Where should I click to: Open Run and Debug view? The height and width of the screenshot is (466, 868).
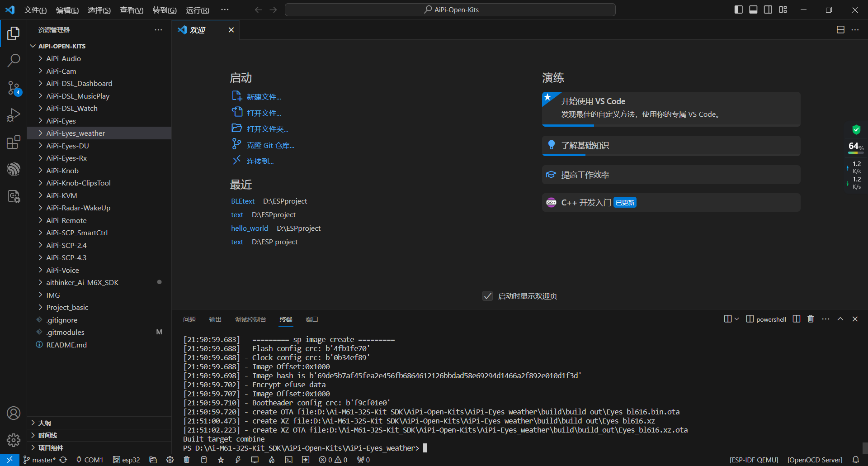tap(14, 115)
